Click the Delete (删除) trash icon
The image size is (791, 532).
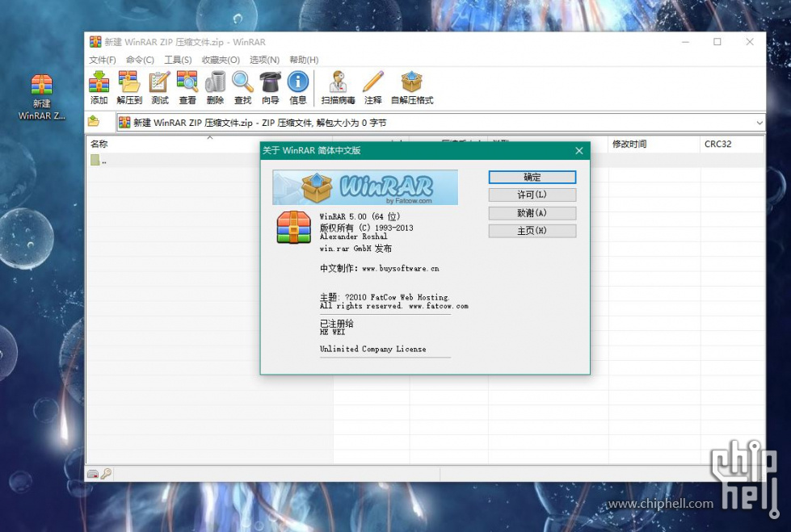coord(215,88)
